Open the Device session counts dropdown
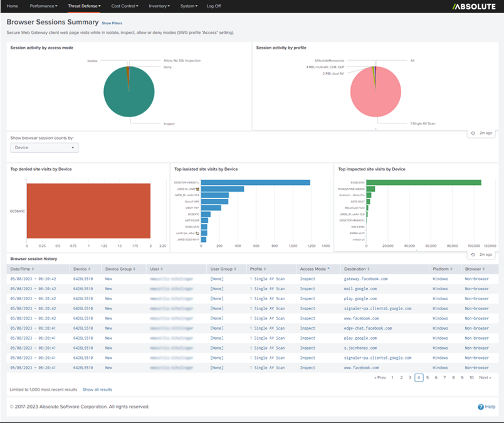Viewport: 504px width, 423px height. point(44,147)
